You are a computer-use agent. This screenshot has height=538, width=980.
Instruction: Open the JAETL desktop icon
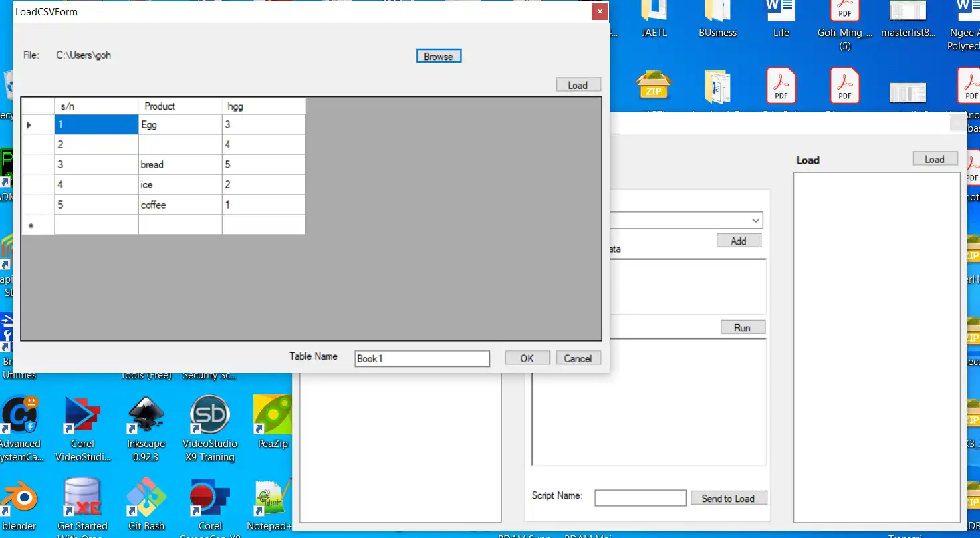654,19
